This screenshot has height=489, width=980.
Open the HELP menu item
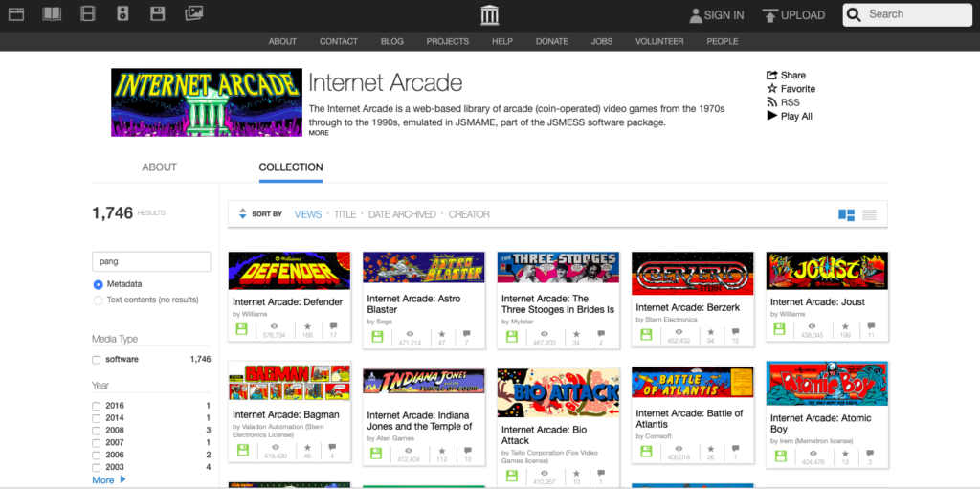(x=501, y=41)
